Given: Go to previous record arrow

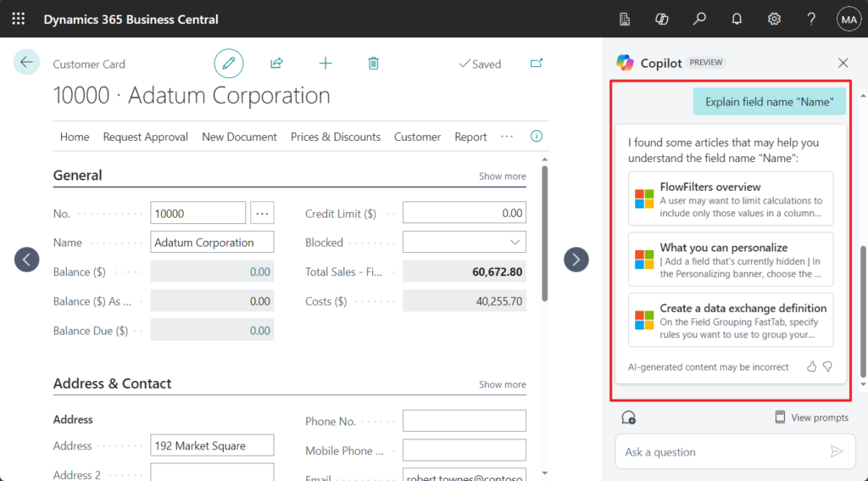Looking at the screenshot, I should pyautogui.click(x=26, y=260).
